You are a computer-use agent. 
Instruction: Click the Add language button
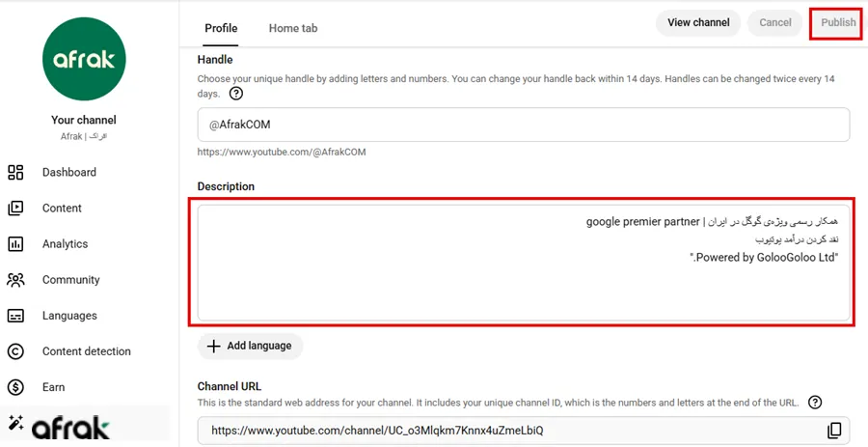251,347
